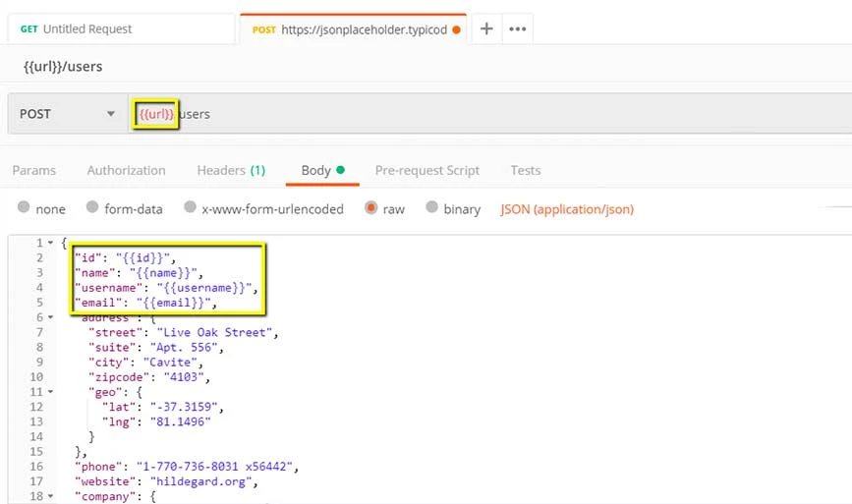Select the Body tab
852x504 pixels.
pyautogui.click(x=322, y=171)
